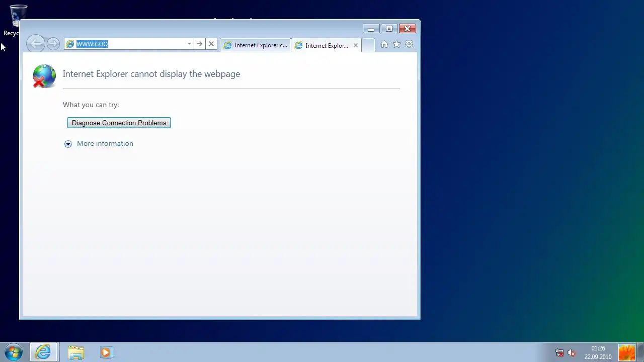Screen dimensions: 644x362
Task: Open Favorites with the star icon
Action: click(396, 44)
